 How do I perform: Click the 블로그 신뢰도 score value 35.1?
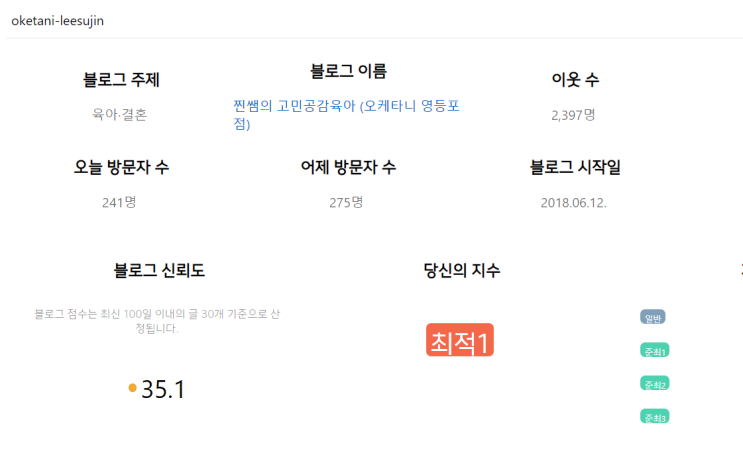163,390
